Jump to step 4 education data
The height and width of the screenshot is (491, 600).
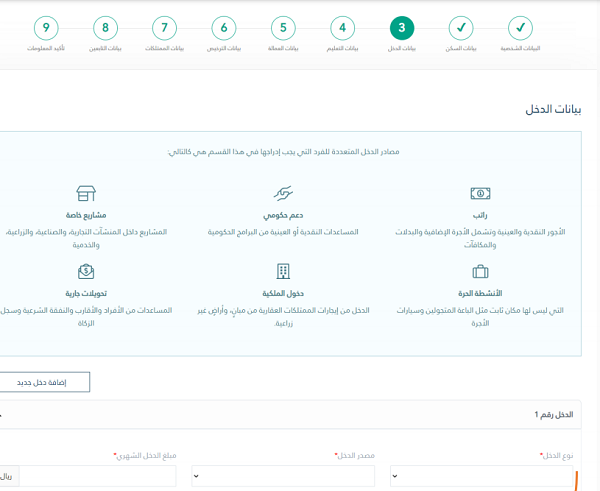coord(342,28)
